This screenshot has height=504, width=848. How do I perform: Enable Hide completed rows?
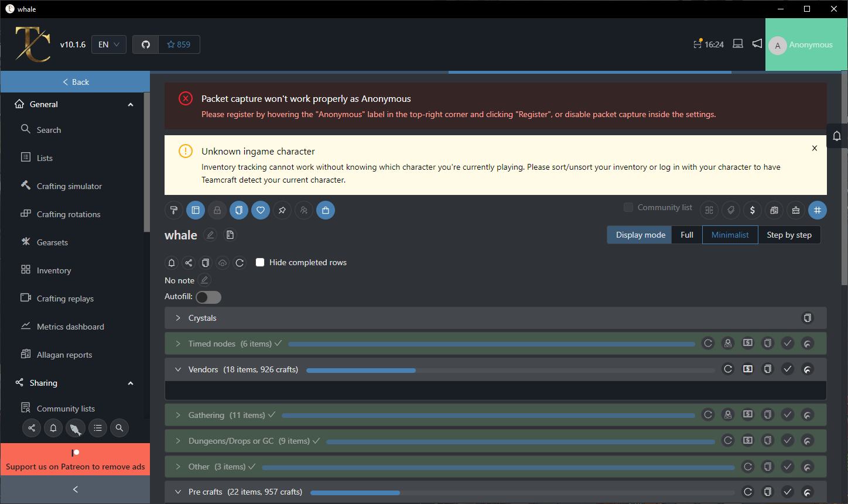tap(260, 262)
